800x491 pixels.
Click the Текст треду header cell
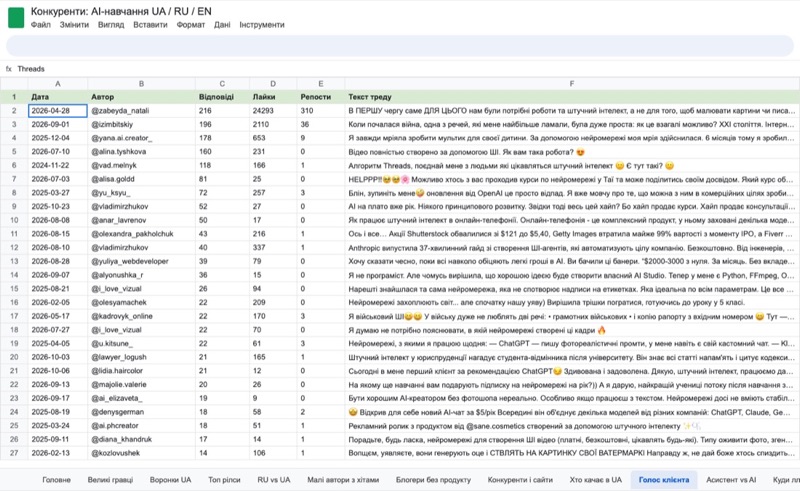click(x=572, y=97)
